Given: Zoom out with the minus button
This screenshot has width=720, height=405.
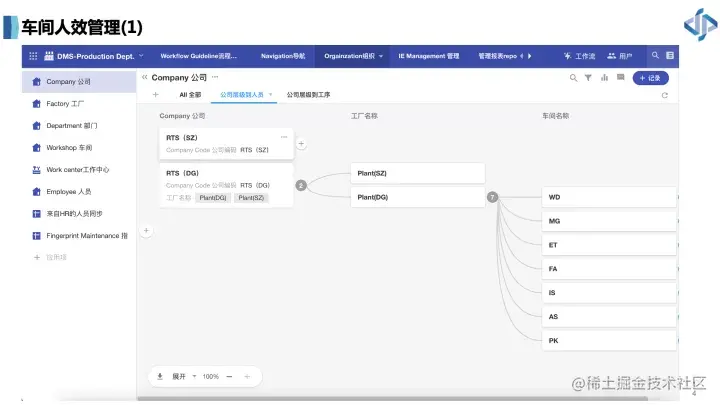Looking at the screenshot, I should tap(229, 377).
